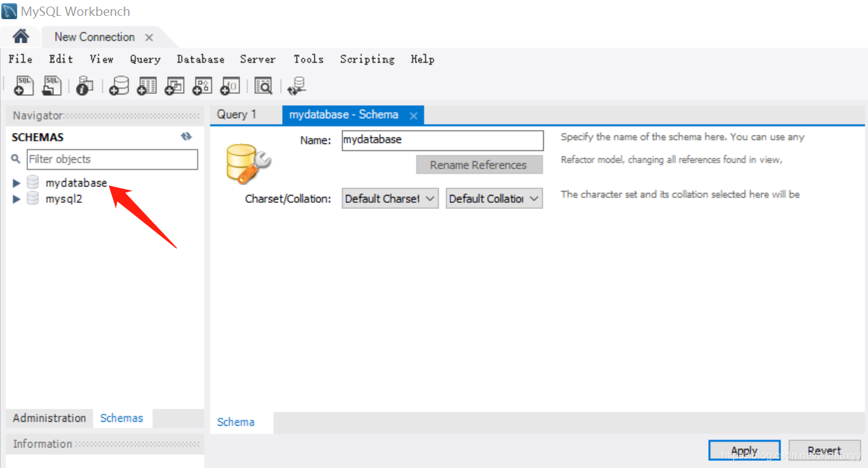868x468 pixels.
Task: Click the mysql2 database icon
Action: (33, 198)
